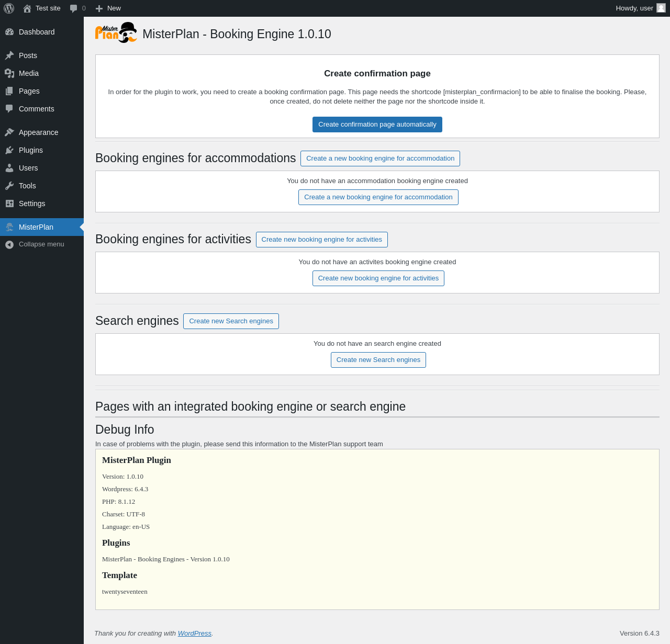Click the Settings sliders icon in sidebar
Viewport: 670px width, 644px height.
pos(9,204)
